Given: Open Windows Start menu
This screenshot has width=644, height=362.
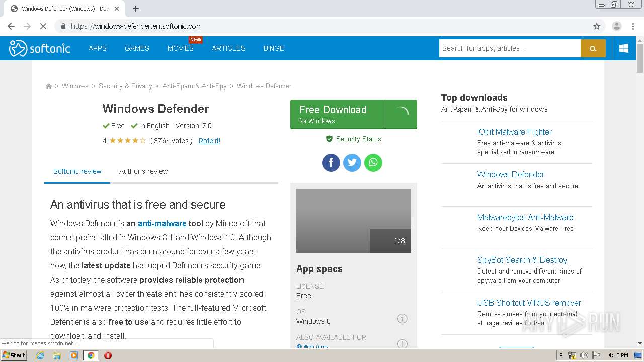Looking at the screenshot, I should click(x=14, y=355).
